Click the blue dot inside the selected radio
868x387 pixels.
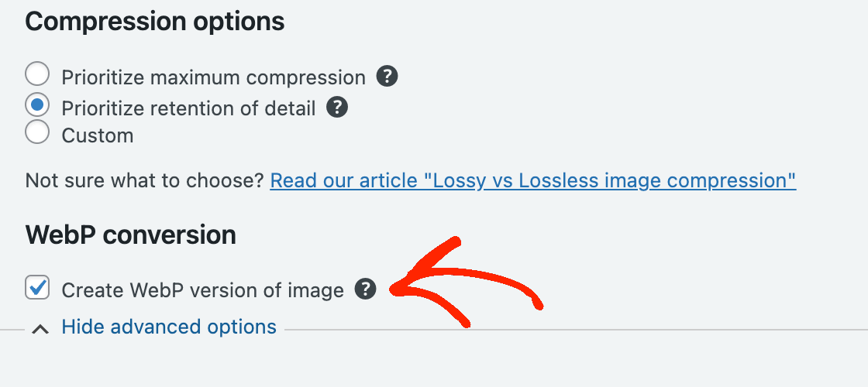coord(37,105)
